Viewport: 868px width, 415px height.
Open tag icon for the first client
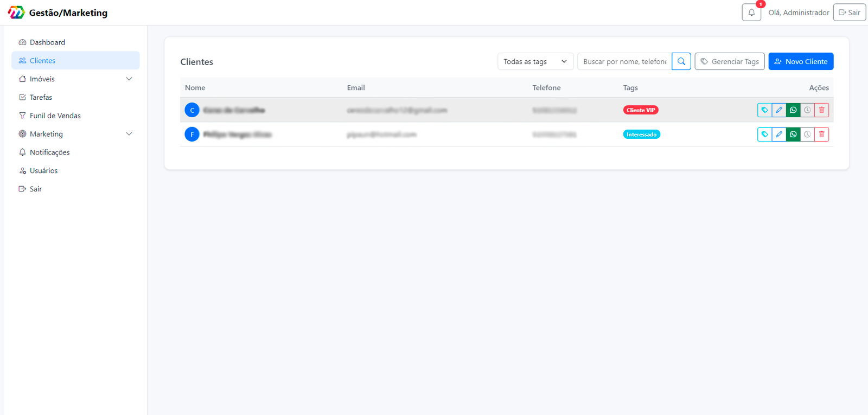click(764, 110)
